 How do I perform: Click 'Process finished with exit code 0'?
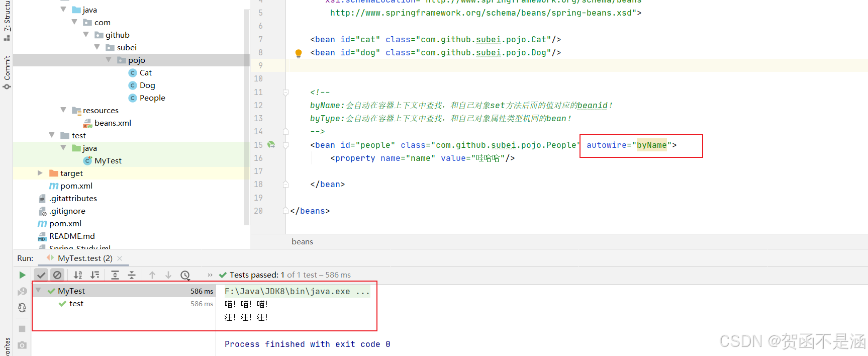coord(307,344)
